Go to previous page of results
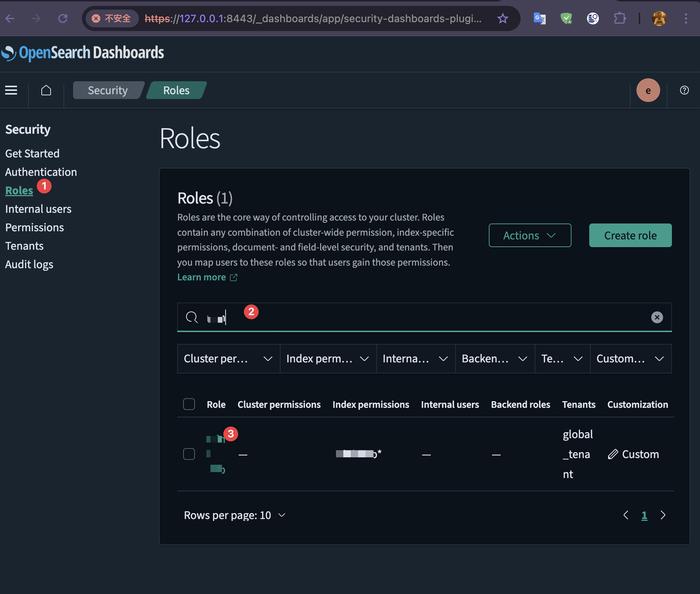This screenshot has width=700, height=594. [626, 515]
